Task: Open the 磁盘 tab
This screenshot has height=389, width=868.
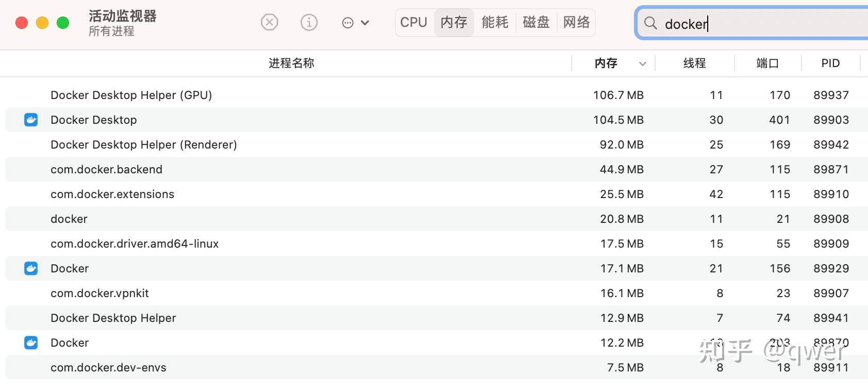Action: [x=536, y=22]
